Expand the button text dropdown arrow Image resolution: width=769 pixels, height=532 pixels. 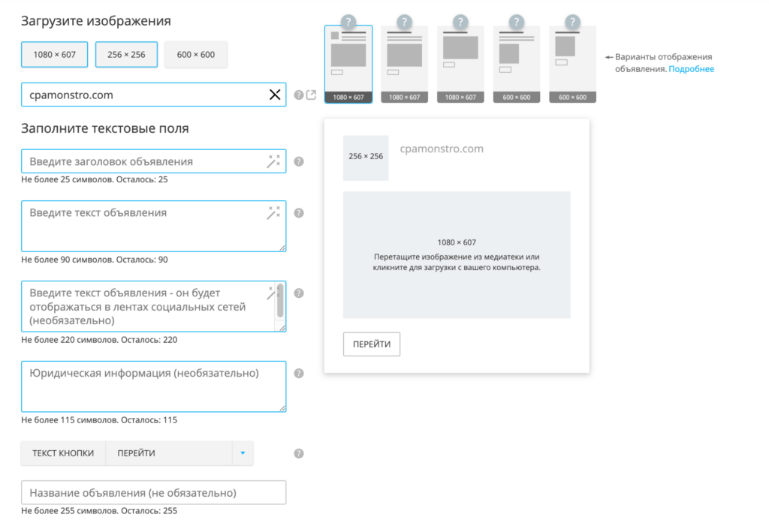coord(243,453)
